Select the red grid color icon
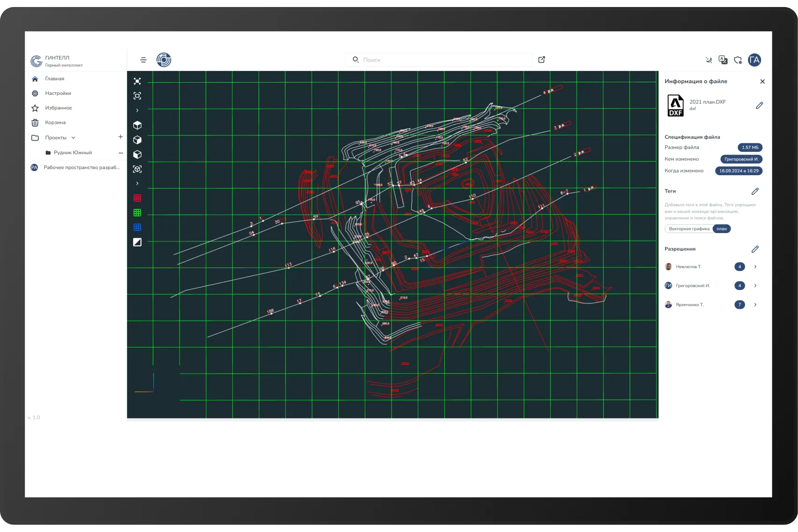This screenshot has height=532, width=798. point(137,198)
